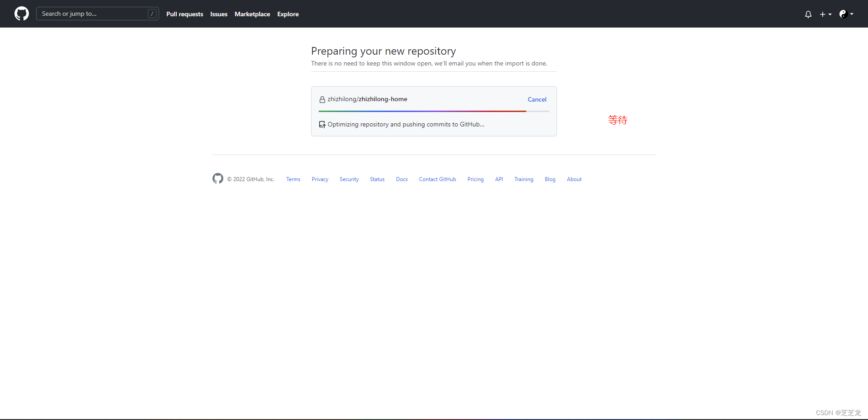
Task: Open Pull requests in the header
Action: 184,14
